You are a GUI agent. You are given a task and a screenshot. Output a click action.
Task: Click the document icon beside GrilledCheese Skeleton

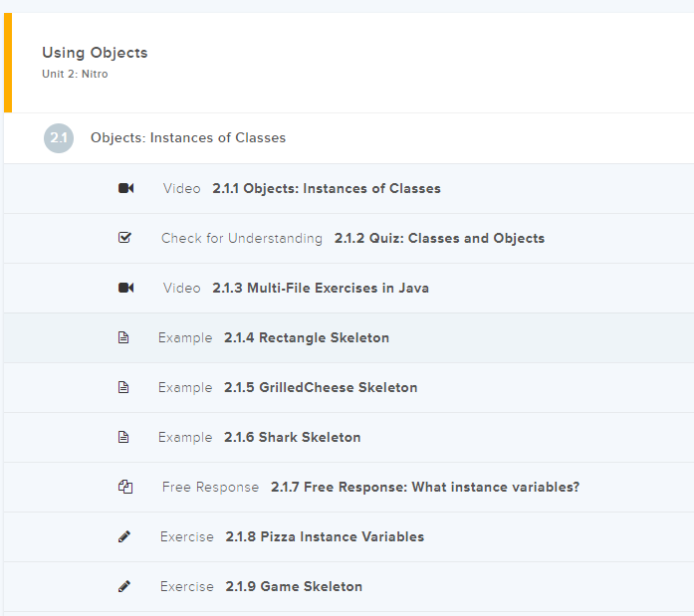pos(124,387)
